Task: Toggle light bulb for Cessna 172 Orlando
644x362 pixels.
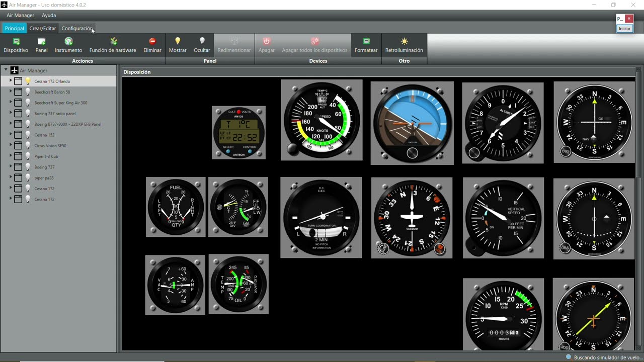Action: [x=28, y=81]
